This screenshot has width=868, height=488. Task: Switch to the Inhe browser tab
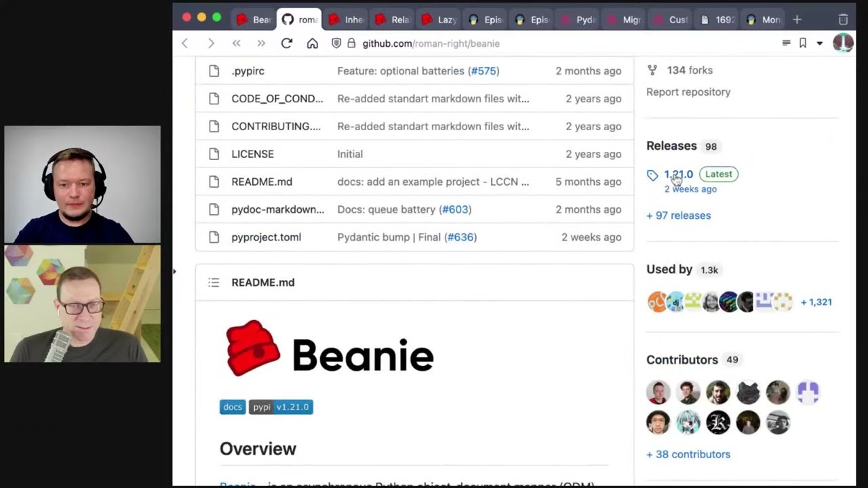345,20
